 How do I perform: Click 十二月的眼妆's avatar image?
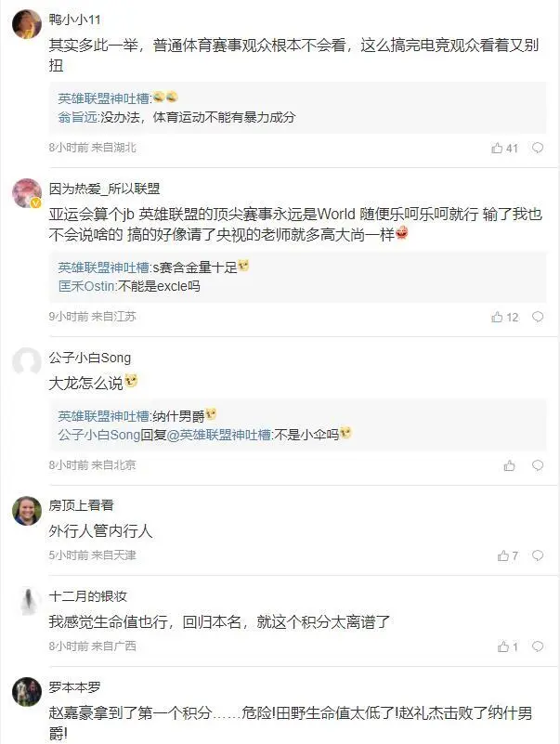pyautogui.click(x=26, y=600)
